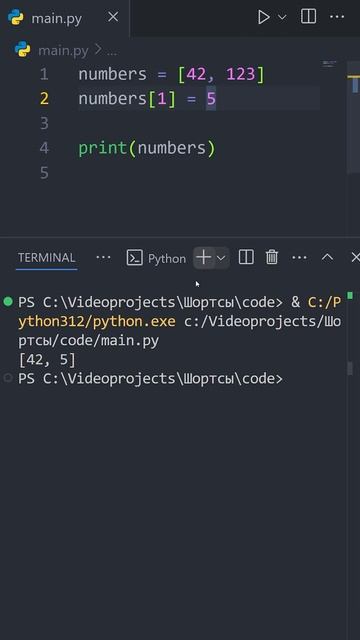Click line number 2 in the gutter
Image resolution: width=360 pixels, height=640 pixels.
coord(44,99)
